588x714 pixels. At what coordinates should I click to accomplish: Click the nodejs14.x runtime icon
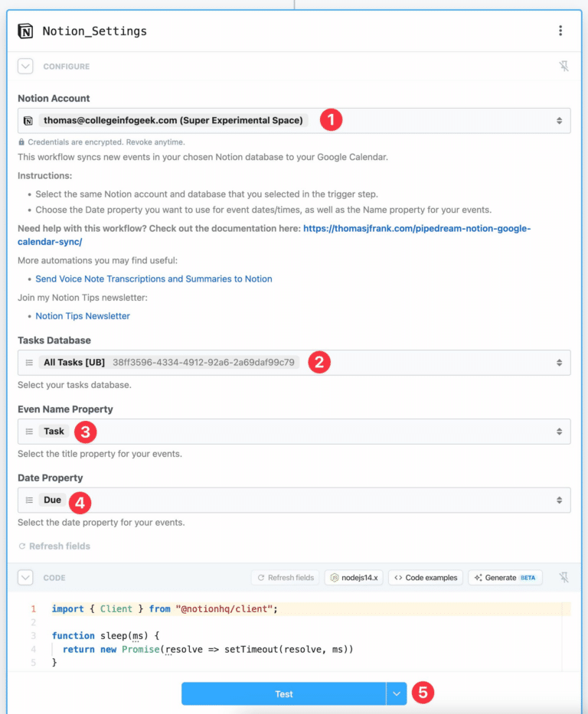[335, 578]
